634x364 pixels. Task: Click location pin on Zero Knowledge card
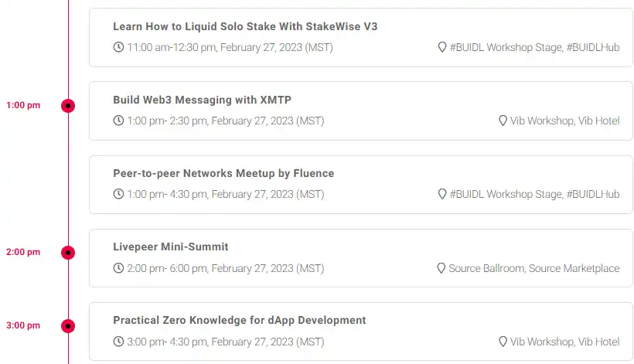click(x=503, y=342)
